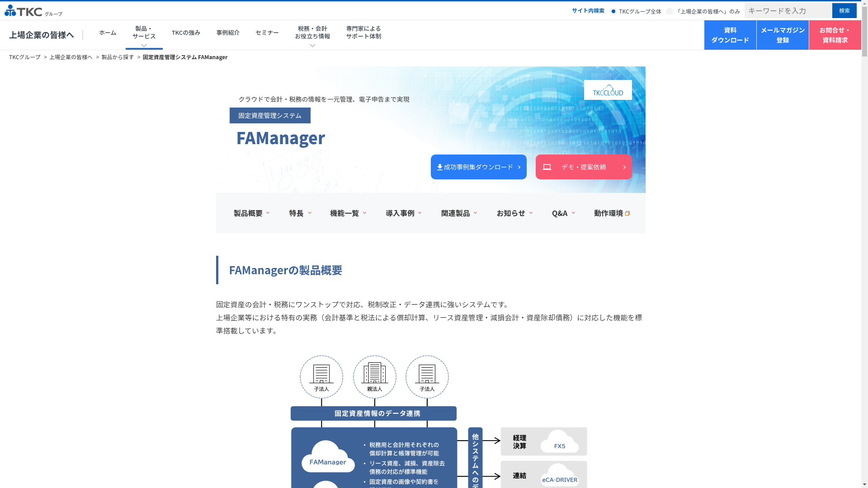Click the download icon on success stories button
Image resolution: width=868 pixels, height=488 pixels.
(x=439, y=167)
